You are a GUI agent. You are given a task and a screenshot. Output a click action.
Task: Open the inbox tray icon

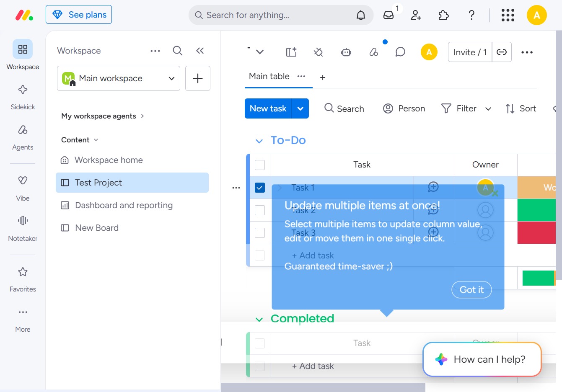388,15
